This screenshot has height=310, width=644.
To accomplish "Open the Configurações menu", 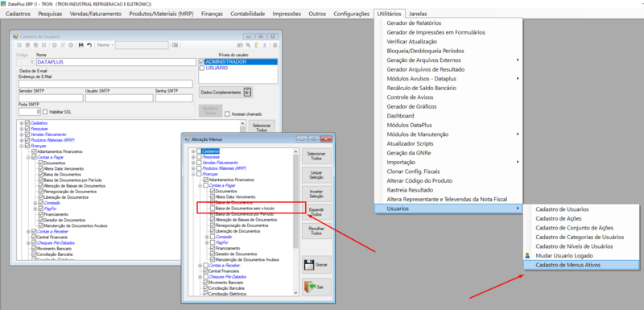I will coord(351,14).
